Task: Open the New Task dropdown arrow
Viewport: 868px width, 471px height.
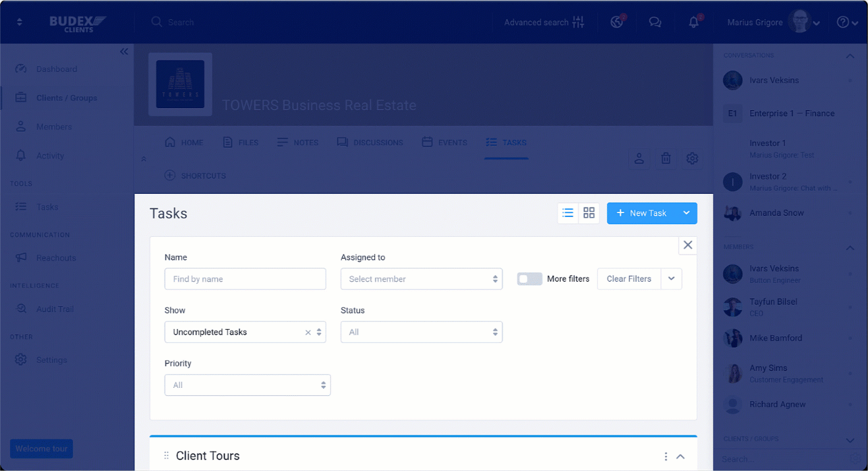Action: point(687,213)
